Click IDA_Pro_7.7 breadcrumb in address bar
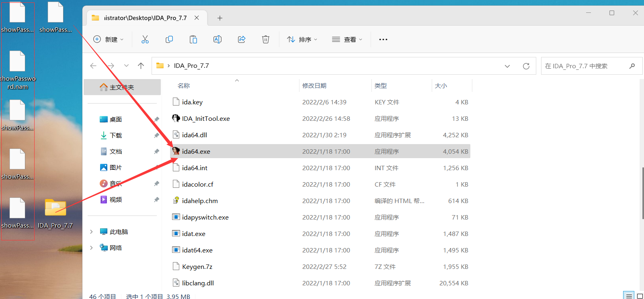Image resolution: width=644 pixels, height=299 pixels. tap(191, 66)
